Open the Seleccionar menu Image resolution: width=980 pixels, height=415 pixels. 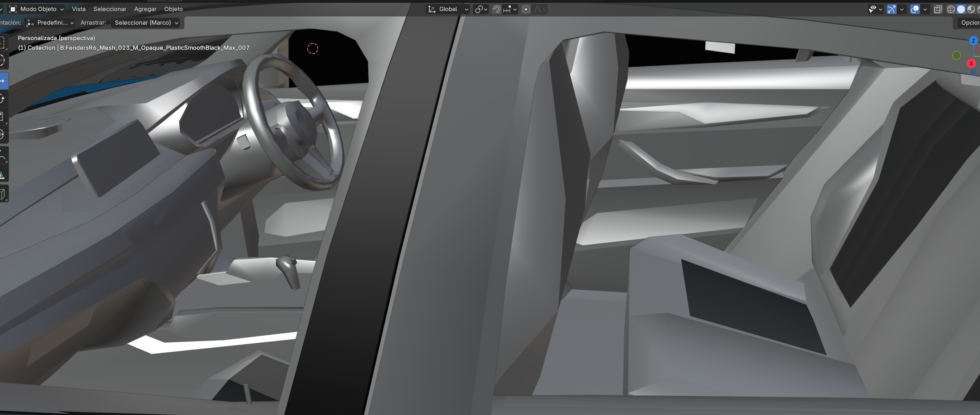(110, 9)
